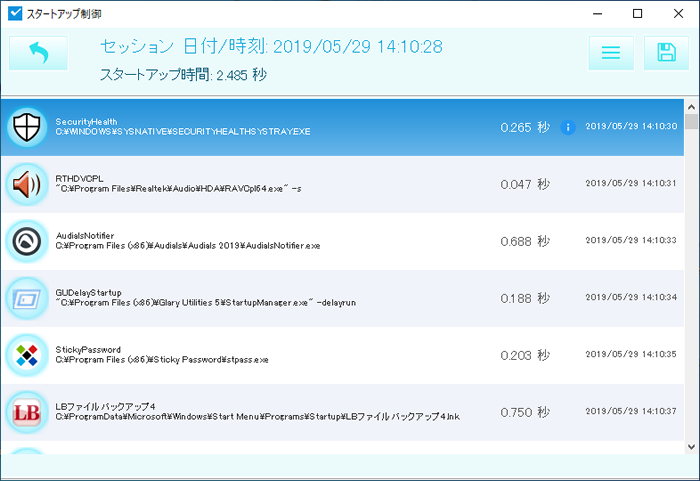
Task: Click the session date/time heading
Action: point(271,46)
